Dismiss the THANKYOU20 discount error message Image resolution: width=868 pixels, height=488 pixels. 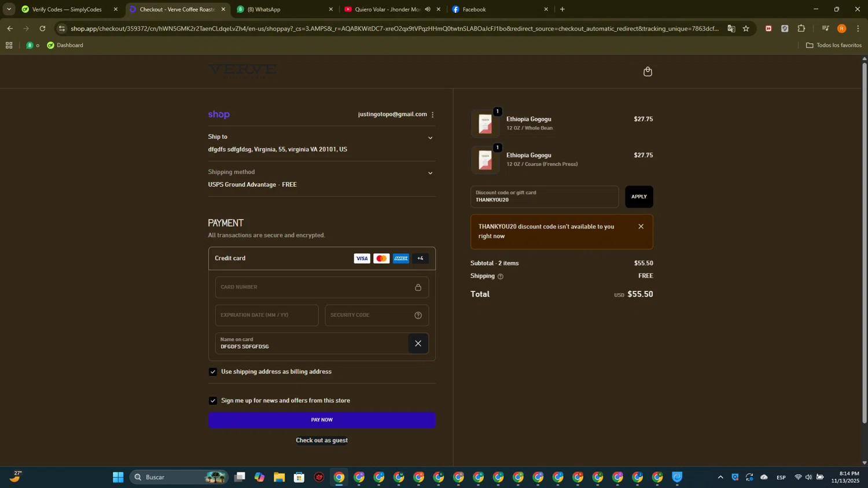click(641, 227)
